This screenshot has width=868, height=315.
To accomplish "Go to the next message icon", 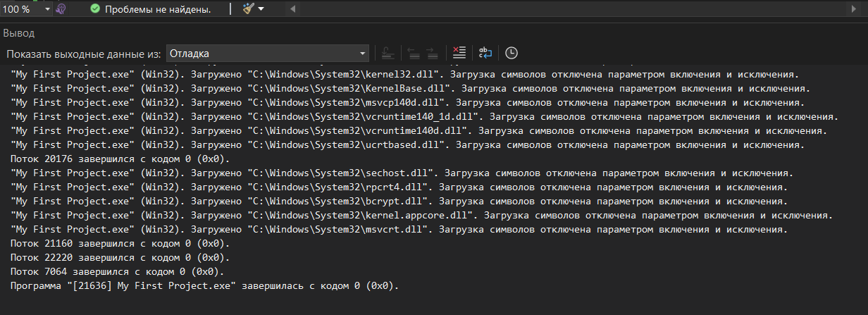I will tap(432, 53).
